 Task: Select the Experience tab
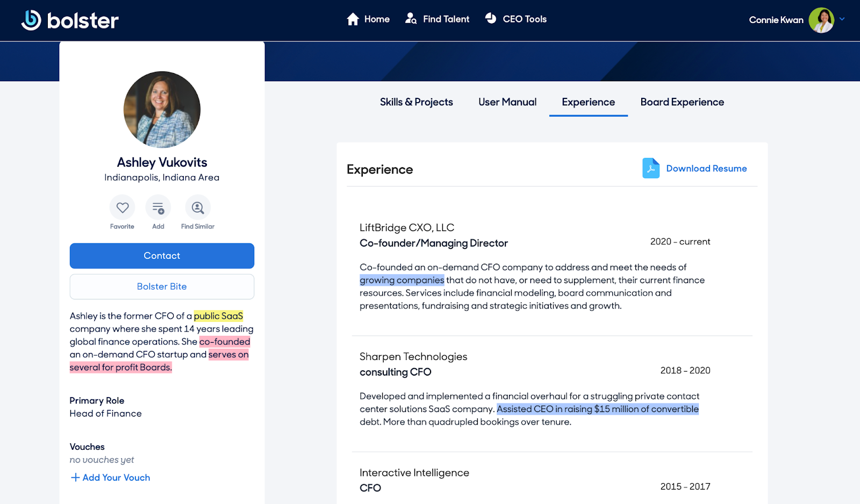[589, 102]
